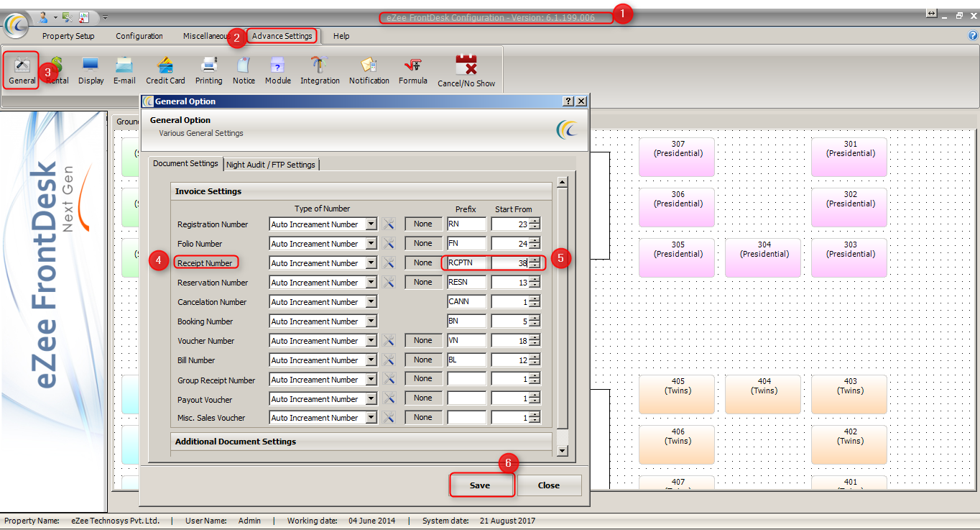Select Document Settings tab
Screen dimensions: 980x530
[x=185, y=163]
